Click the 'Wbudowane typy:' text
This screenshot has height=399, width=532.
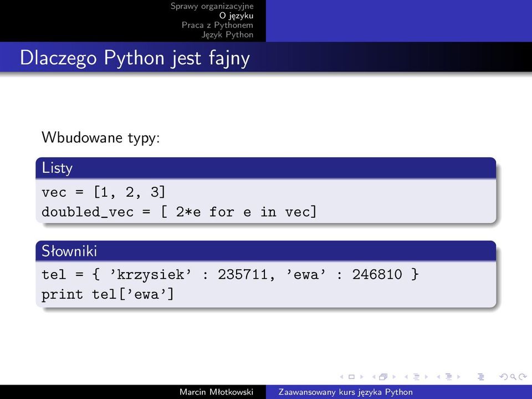coord(100,137)
